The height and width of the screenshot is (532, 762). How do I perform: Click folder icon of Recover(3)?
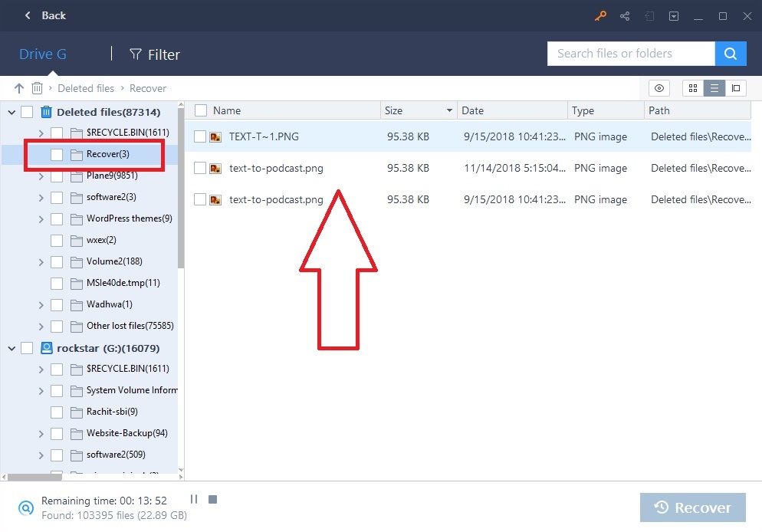pos(77,155)
